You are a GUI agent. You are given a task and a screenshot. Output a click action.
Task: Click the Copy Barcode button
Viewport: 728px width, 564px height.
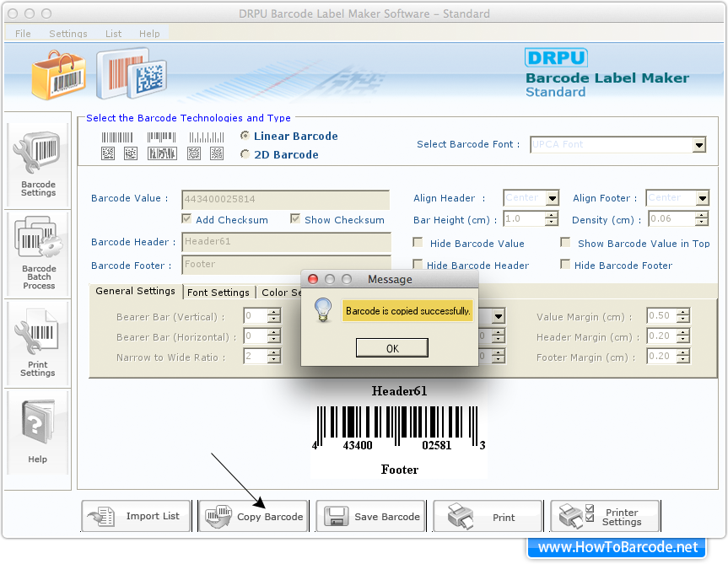click(254, 516)
